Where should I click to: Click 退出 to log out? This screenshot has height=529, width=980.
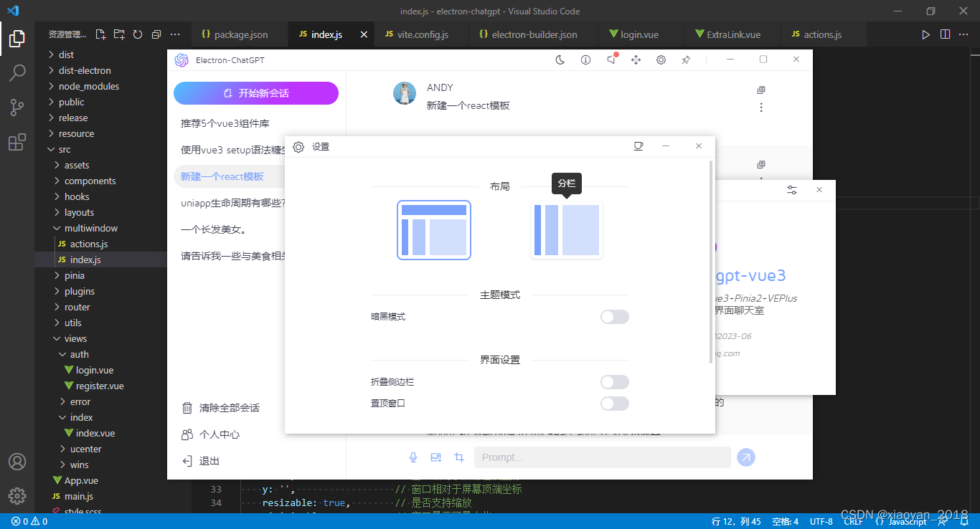pos(209,461)
